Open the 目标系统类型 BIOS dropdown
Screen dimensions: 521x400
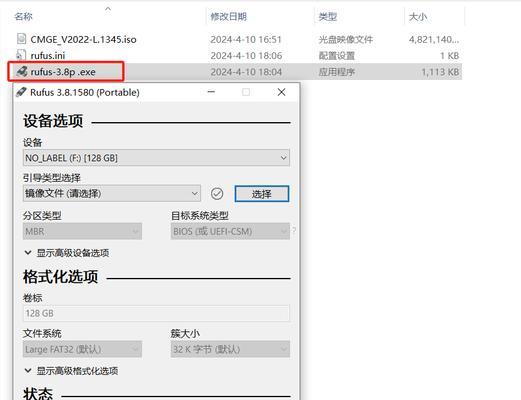(230, 231)
